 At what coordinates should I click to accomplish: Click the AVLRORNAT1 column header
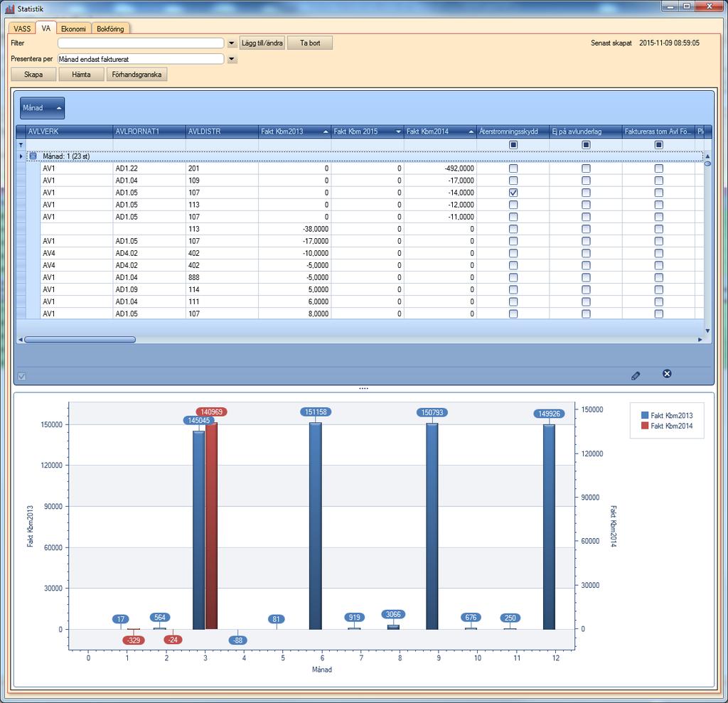pos(149,132)
